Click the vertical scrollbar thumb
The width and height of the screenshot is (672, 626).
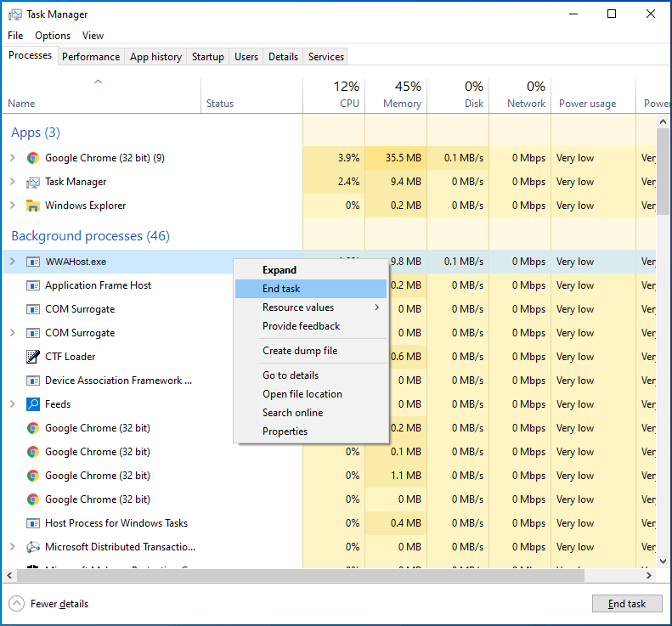663,172
